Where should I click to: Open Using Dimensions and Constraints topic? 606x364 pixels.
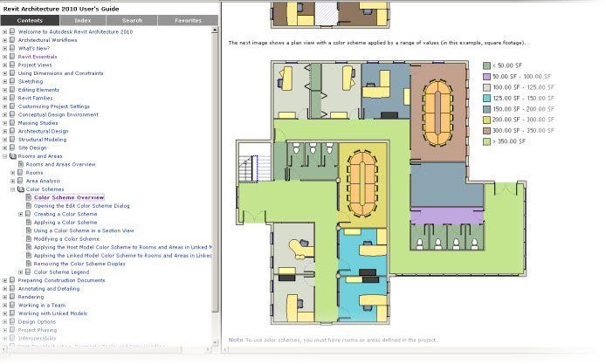tap(60, 73)
